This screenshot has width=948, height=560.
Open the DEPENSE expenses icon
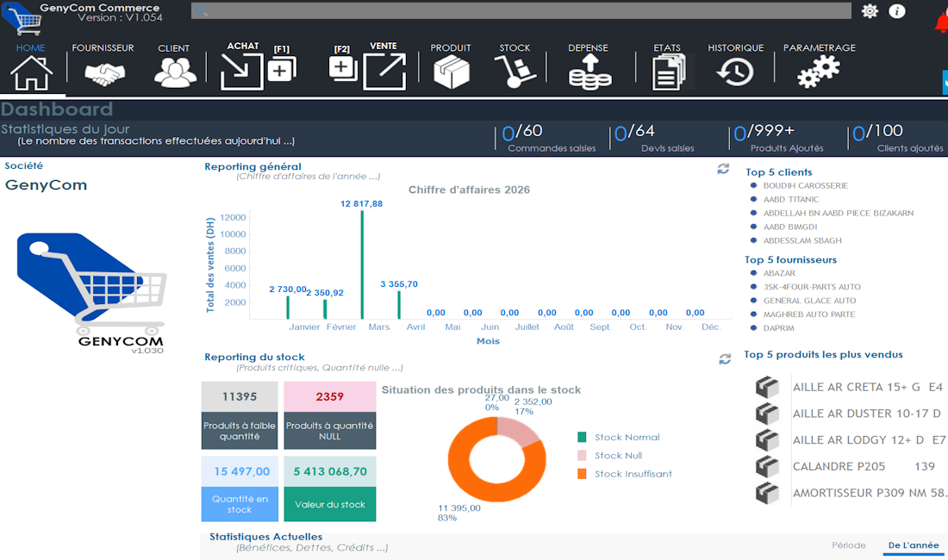click(589, 73)
